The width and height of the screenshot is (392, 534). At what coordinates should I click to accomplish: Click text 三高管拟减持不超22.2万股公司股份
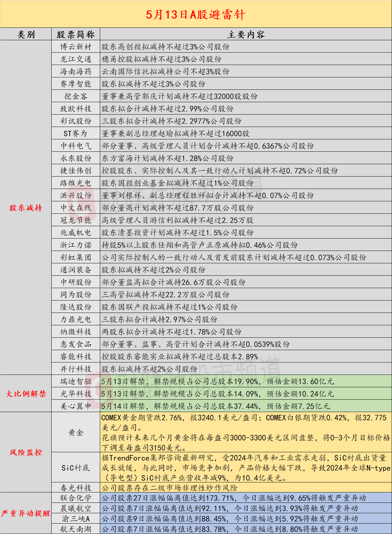coord(166,294)
